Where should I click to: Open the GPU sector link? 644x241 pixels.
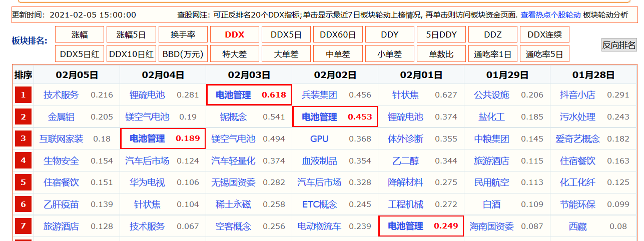tap(319, 138)
